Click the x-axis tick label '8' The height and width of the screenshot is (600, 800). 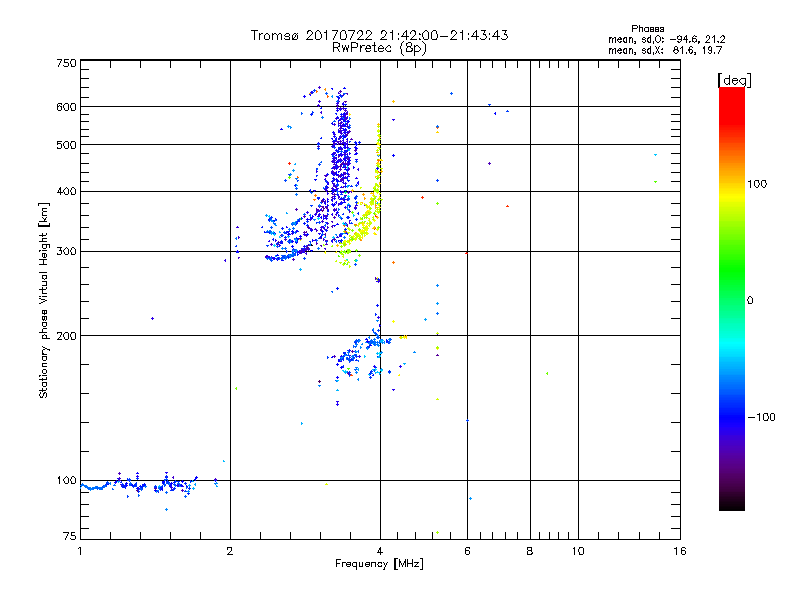(530, 551)
